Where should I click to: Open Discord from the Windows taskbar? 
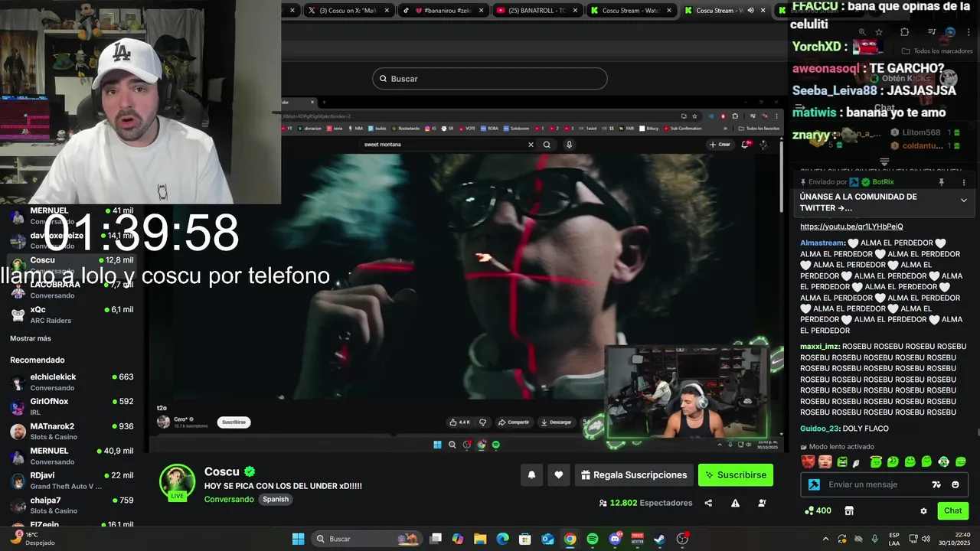pos(615,539)
